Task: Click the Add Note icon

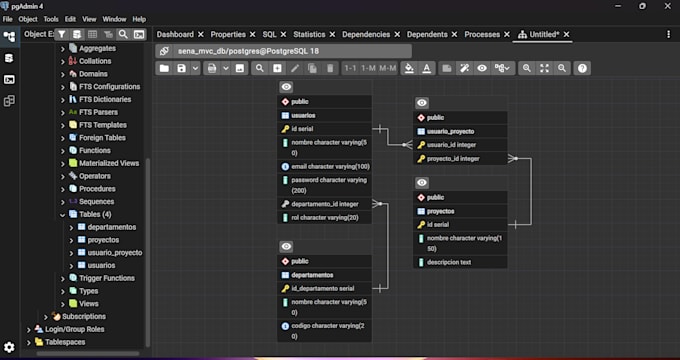Action: (447, 68)
